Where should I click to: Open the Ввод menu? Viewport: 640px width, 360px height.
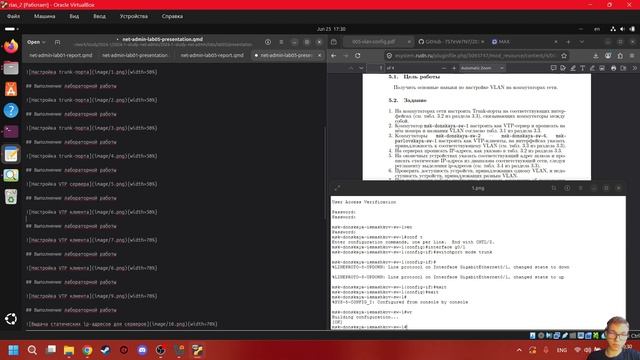tap(99, 16)
